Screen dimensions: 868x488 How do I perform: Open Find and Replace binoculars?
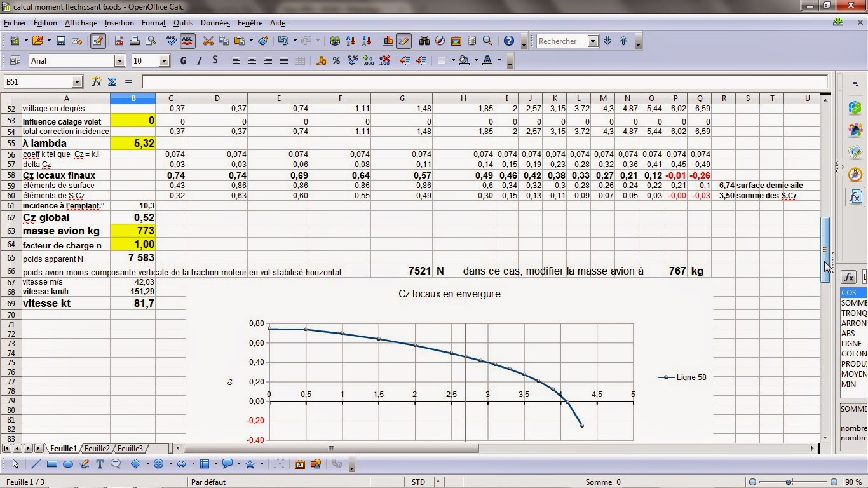424,41
